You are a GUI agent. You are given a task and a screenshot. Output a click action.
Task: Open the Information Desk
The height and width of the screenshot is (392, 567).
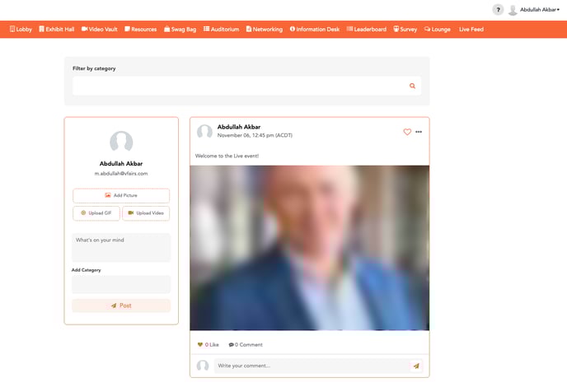point(315,30)
